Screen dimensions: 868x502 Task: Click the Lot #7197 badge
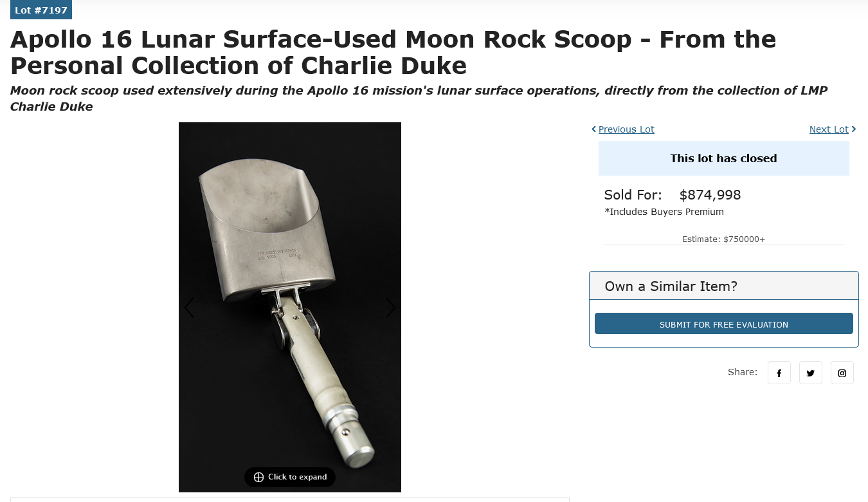[x=41, y=10]
